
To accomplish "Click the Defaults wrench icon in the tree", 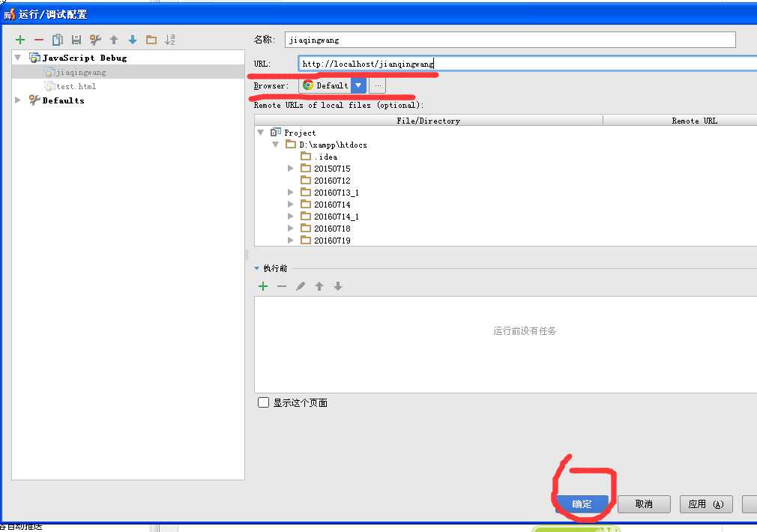I will pyautogui.click(x=34, y=100).
